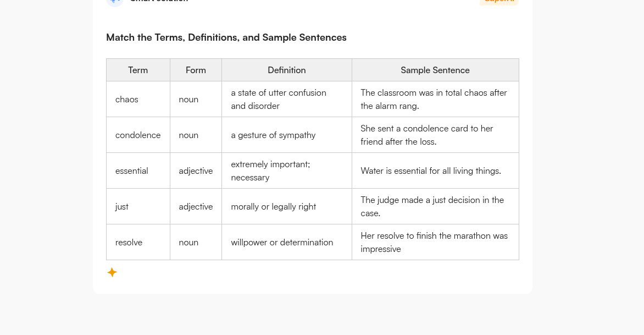Click the classroom chaos sample sentence
This screenshot has height=335, width=644.
(x=434, y=100)
